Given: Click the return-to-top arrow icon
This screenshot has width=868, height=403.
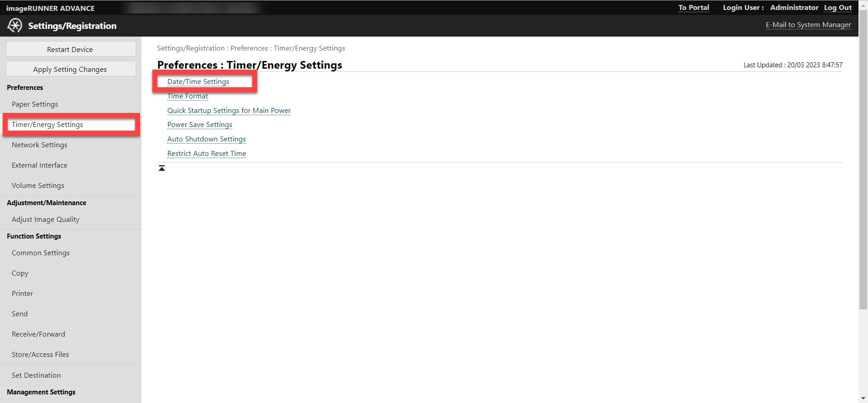Looking at the screenshot, I should click(162, 168).
